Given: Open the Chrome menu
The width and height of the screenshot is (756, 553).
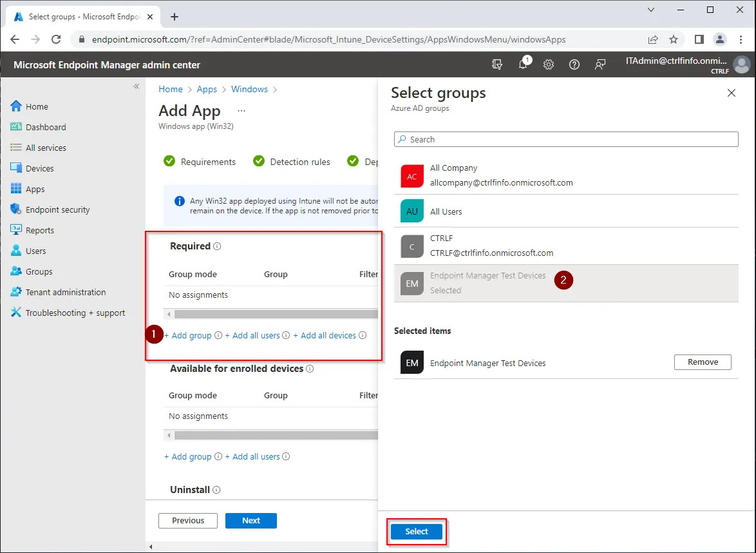Looking at the screenshot, I should click(741, 39).
